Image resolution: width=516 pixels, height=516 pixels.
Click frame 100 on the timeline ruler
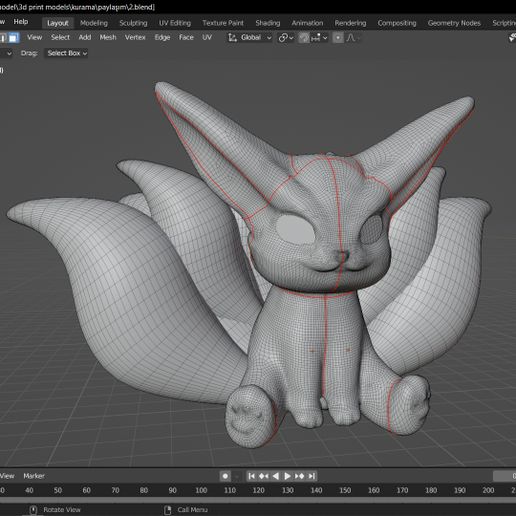pyautogui.click(x=201, y=490)
